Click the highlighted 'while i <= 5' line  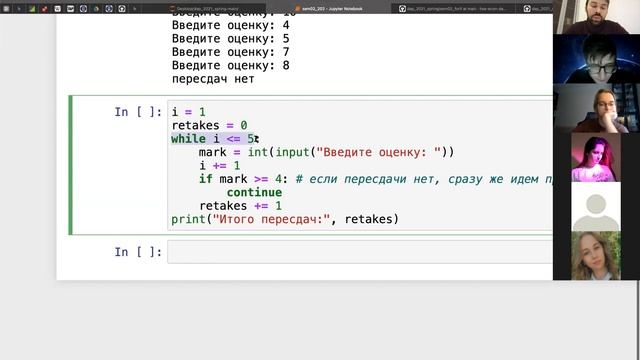pyautogui.click(x=213, y=139)
